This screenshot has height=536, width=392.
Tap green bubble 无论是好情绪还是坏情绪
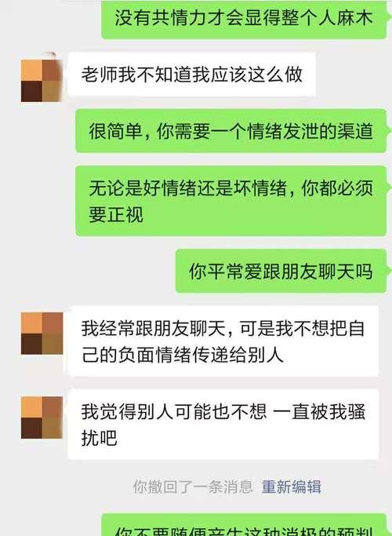tap(230, 201)
